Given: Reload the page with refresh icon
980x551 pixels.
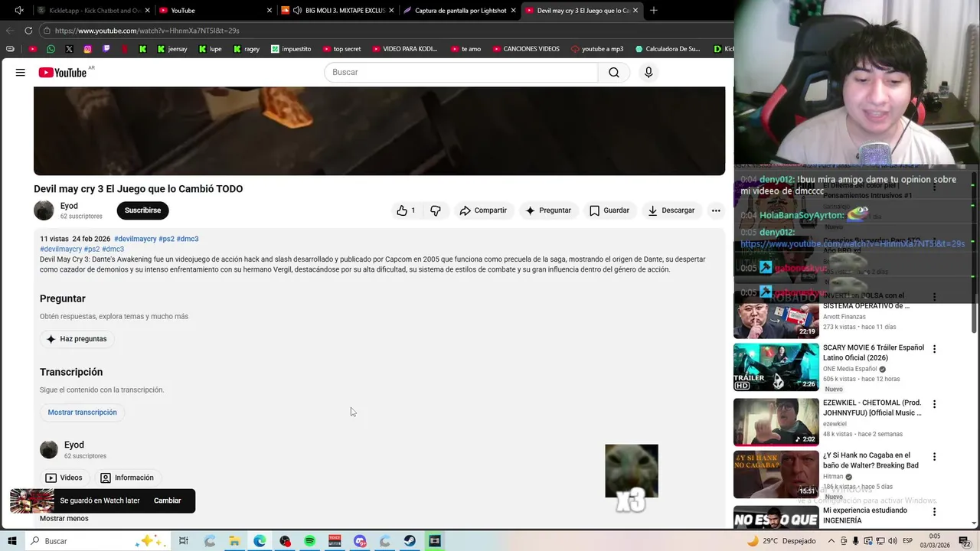Looking at the screenshot, I should click(28, 31).
